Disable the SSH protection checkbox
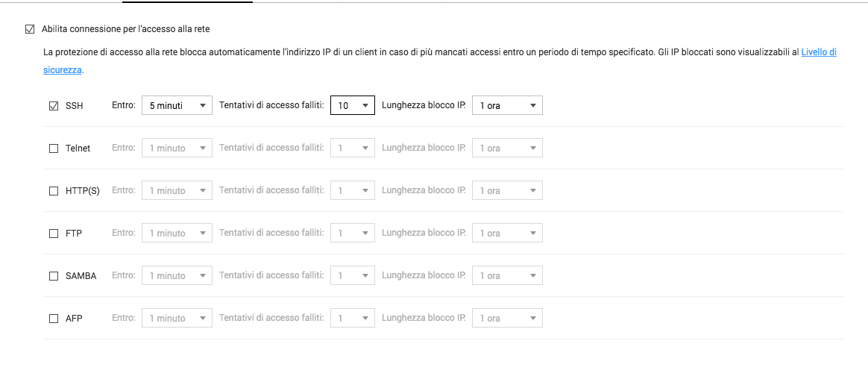868x388 pixels. click(x=54, y=106)
